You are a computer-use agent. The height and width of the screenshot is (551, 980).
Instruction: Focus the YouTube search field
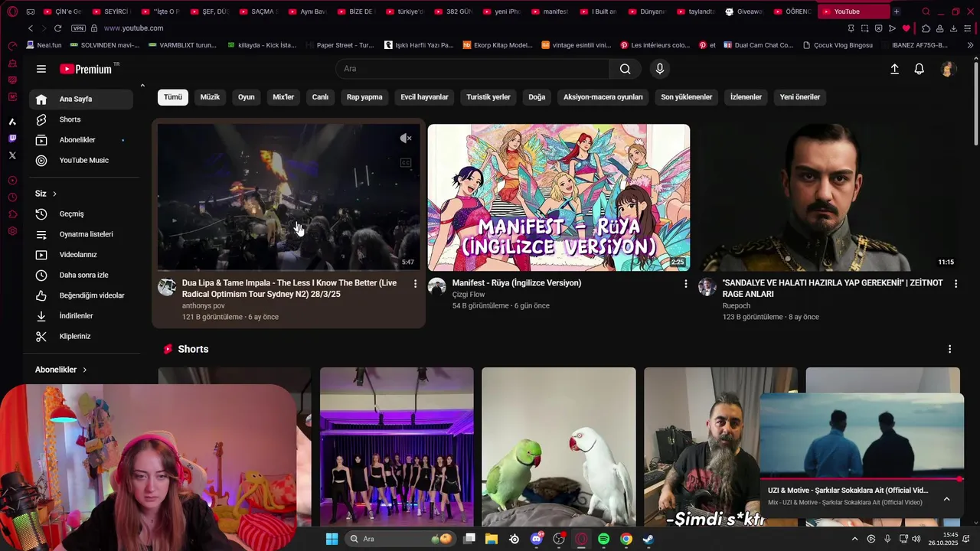[472, 69]
